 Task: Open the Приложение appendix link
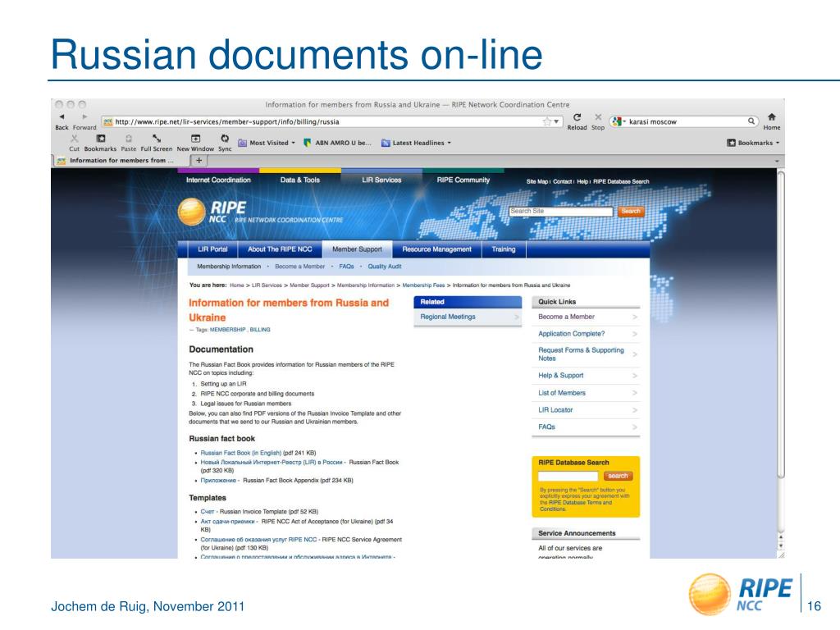coord(218,481)
